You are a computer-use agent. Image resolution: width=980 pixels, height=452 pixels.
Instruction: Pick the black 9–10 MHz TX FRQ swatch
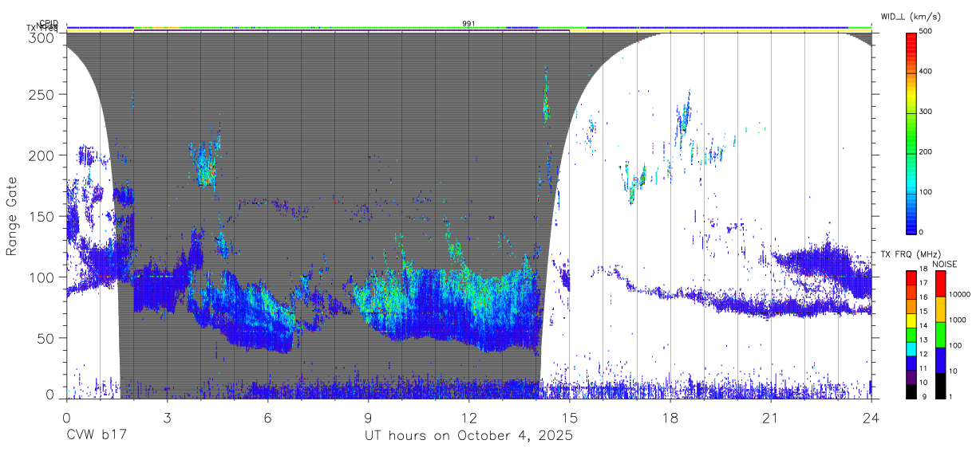pos(911,391)
